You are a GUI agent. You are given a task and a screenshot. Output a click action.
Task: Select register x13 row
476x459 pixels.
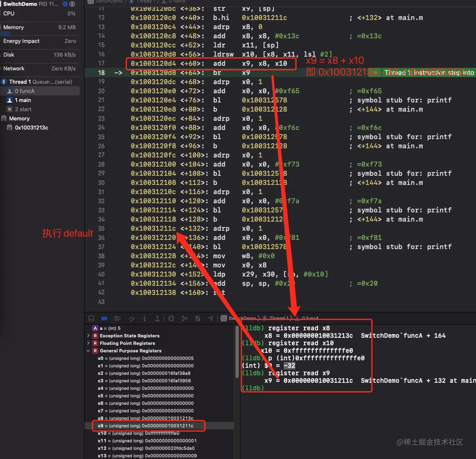(x=159, y=456)
